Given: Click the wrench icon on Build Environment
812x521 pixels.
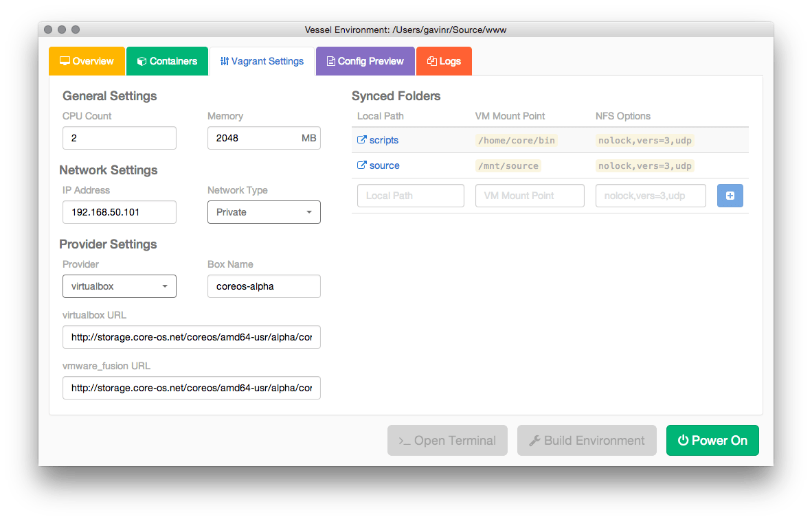Looking at the screenshot, I should [x=534, y=440].
